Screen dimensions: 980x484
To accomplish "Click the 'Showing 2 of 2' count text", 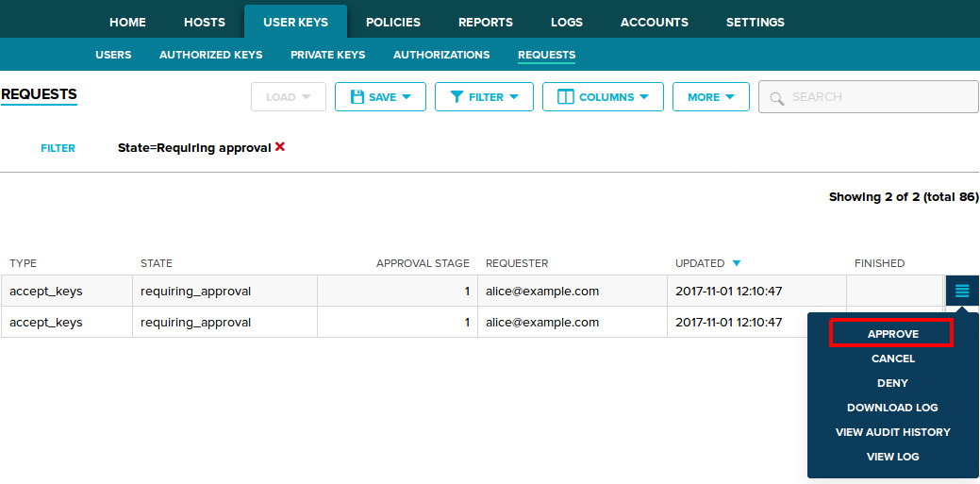I will click(903, 197).
